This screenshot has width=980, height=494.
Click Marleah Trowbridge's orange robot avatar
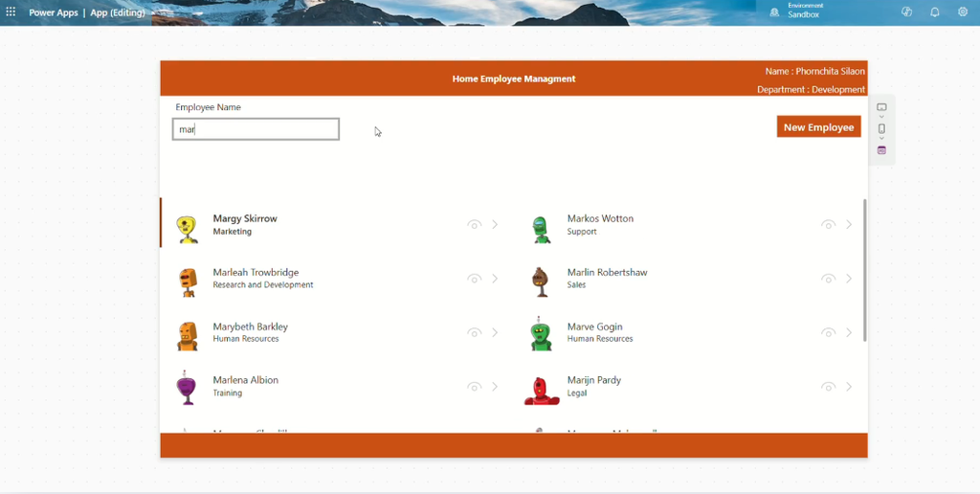pyautogui.click(x=188, y=282)
